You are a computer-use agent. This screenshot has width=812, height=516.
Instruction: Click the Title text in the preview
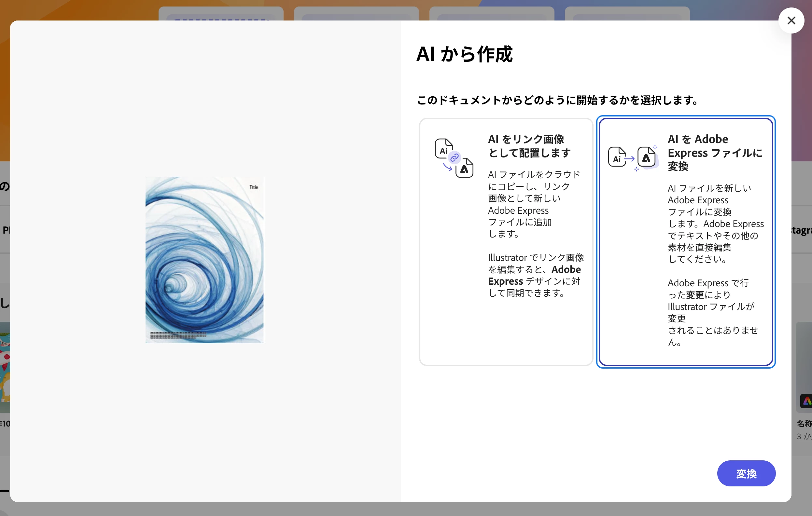tap(254, 187)
